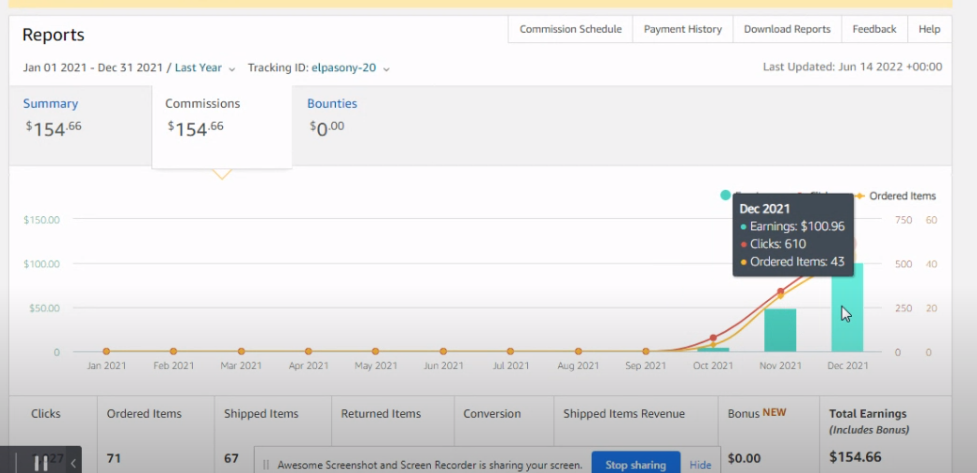Click the Clicks column header
The image size is (977, 473).
45,414
